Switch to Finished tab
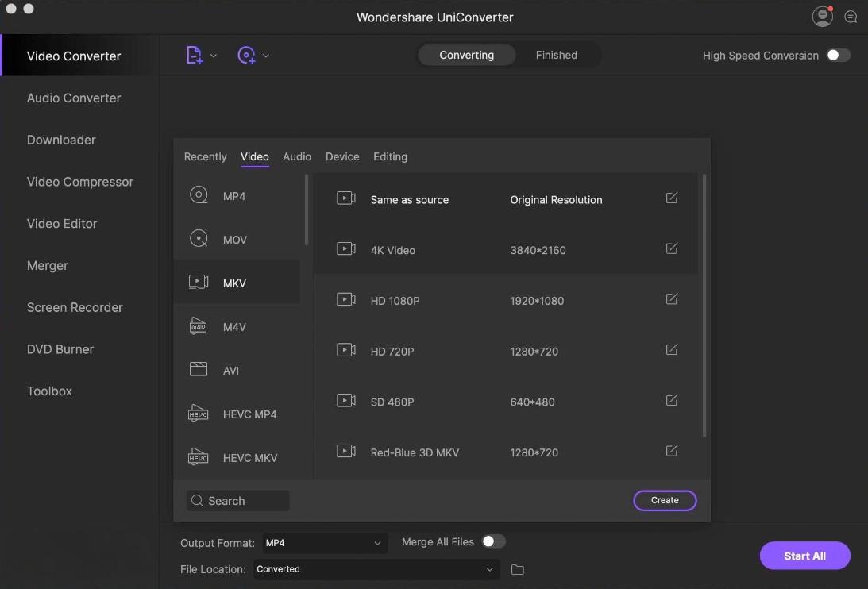Image resolution: width=868 pixels, height=589 pixels. (557, 55)
